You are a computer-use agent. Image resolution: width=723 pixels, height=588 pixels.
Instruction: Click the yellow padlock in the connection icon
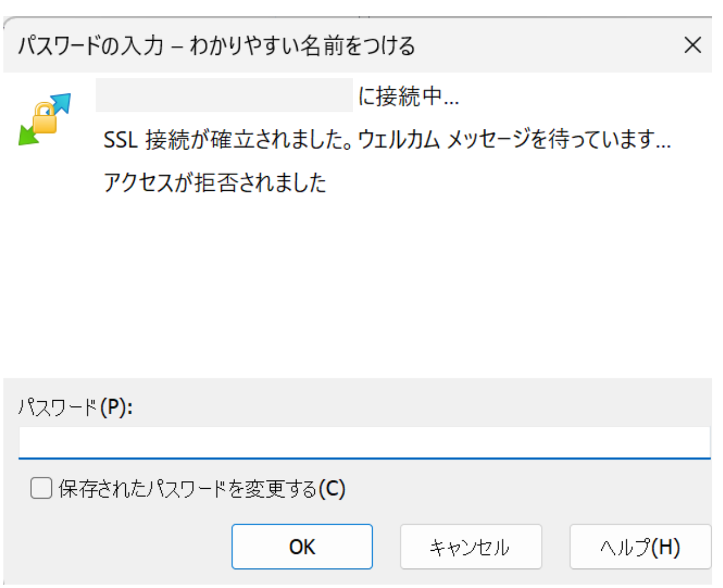click(x=45, y=118)
